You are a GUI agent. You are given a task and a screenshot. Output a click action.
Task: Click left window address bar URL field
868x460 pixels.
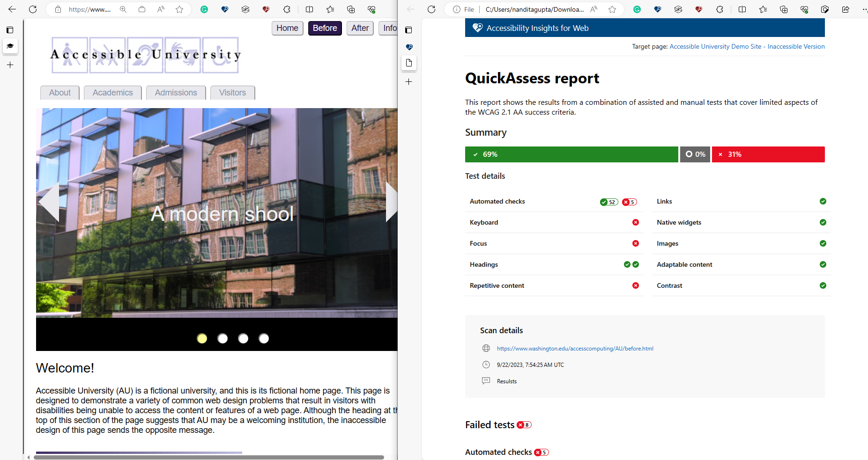click(x=90, y=9)
